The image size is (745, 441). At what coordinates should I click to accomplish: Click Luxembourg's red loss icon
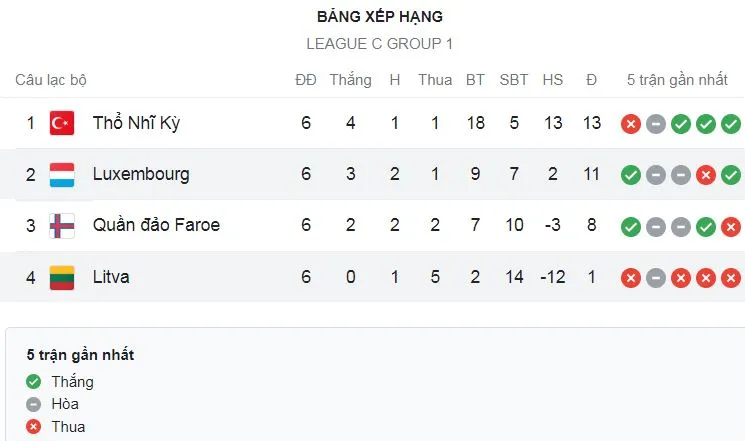706,174
